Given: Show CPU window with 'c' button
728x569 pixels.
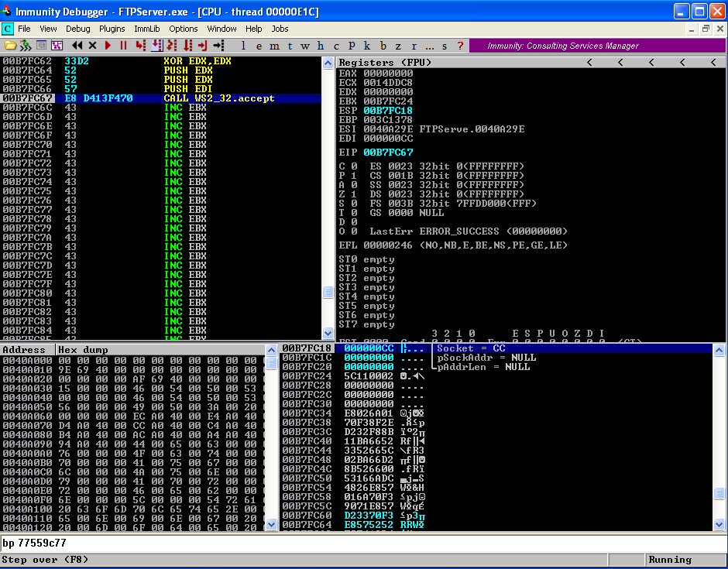Looking at the screenshot, I should tap(336, 46).
